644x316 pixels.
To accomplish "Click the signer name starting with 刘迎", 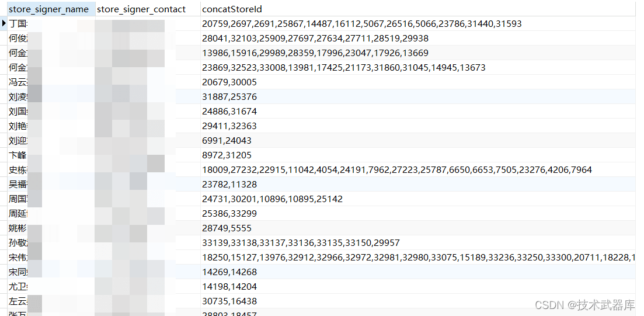I will pos(19,141).
